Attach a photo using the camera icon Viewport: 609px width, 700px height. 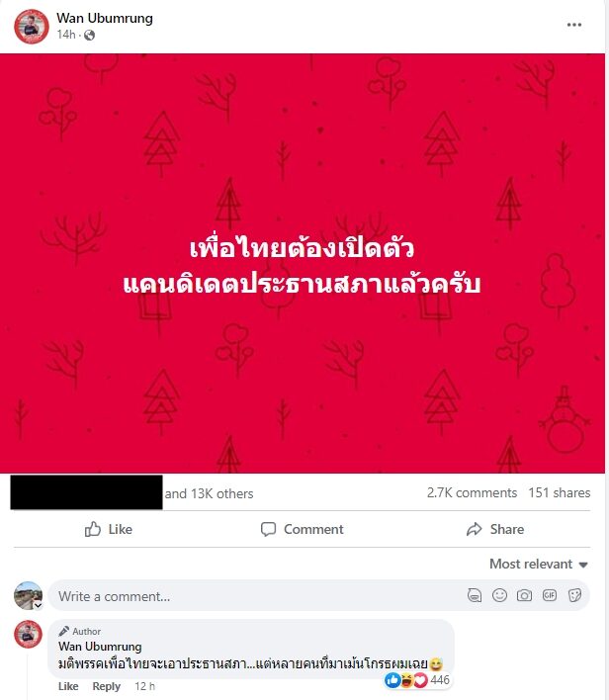(x=524, y=595)
